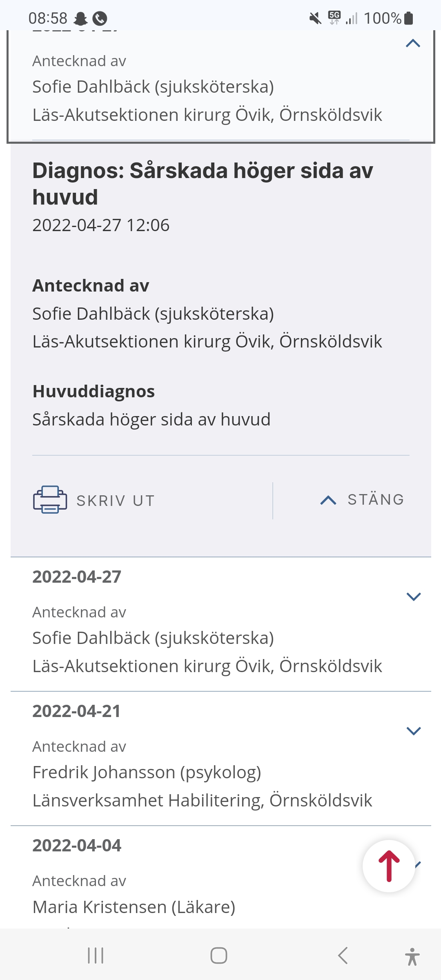Tap the 2022-04-21 date heading

tap(77, 711)
